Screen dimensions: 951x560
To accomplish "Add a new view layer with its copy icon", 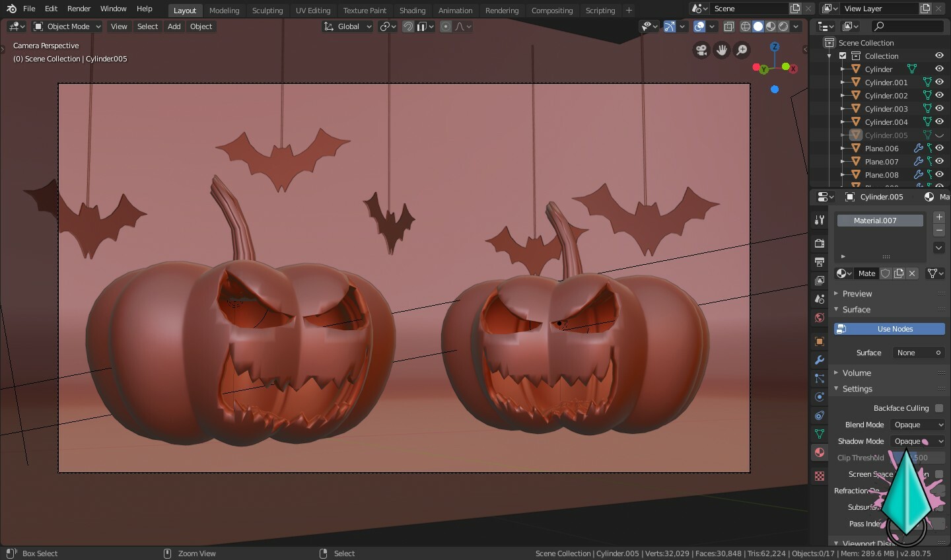I will click(x=925, y=9).
